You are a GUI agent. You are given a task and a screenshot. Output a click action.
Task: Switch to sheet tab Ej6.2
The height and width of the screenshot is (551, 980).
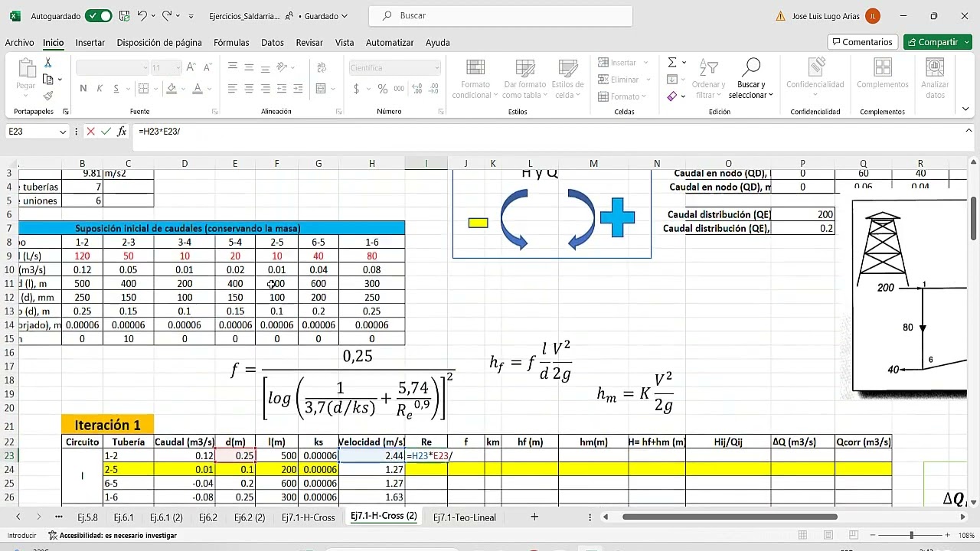(207, 517)
